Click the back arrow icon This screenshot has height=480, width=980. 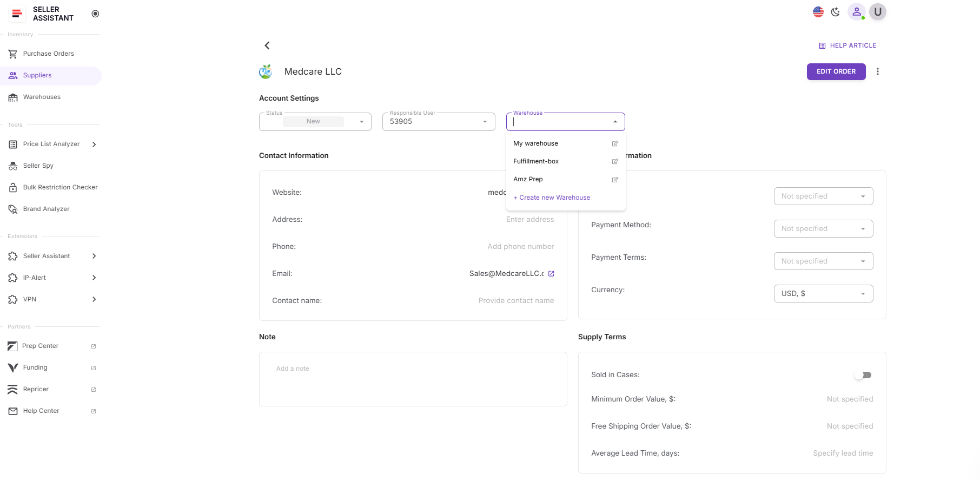pyautogui.click(x=267, y=45)
